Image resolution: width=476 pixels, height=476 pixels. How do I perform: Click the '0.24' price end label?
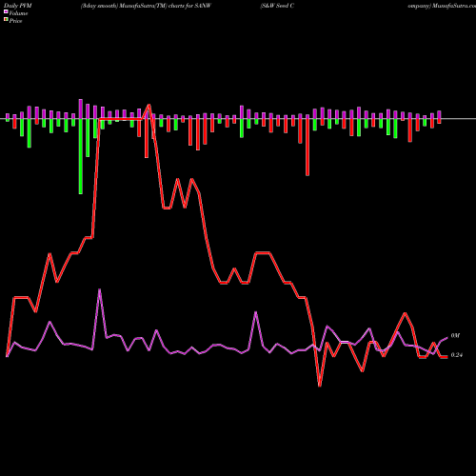tap(457, 355)
